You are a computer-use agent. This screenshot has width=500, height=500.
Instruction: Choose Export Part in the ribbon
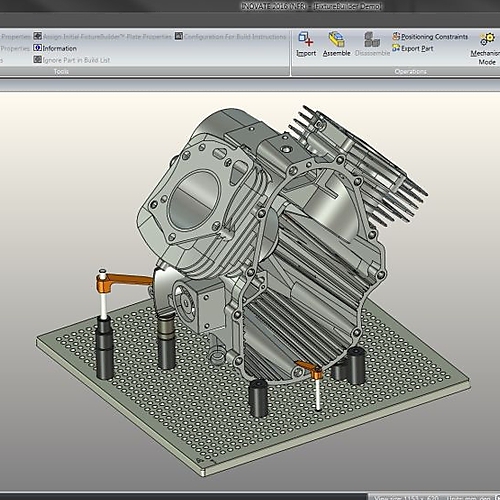(x=413, y=49)
